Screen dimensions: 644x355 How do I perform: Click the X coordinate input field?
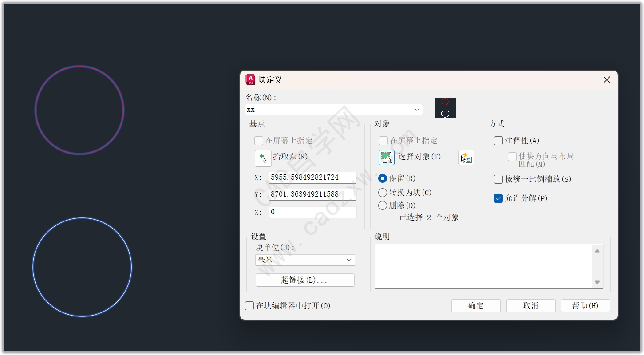coord(312,177)
